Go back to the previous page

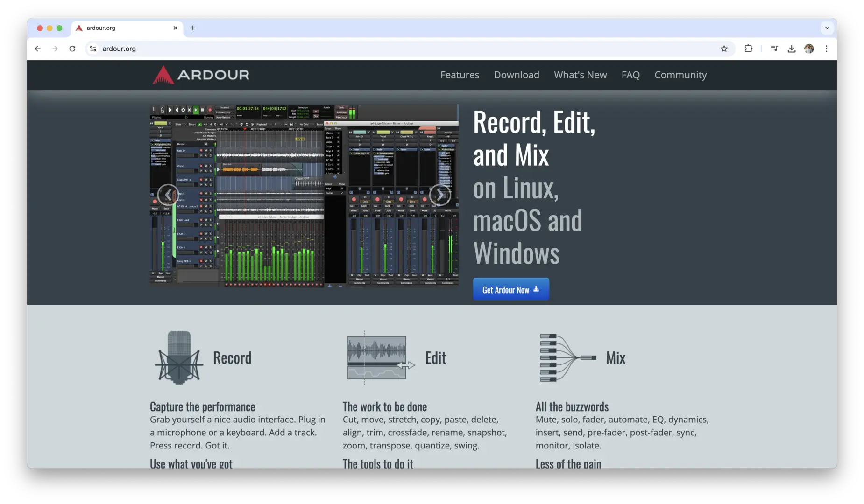[38, 49]
